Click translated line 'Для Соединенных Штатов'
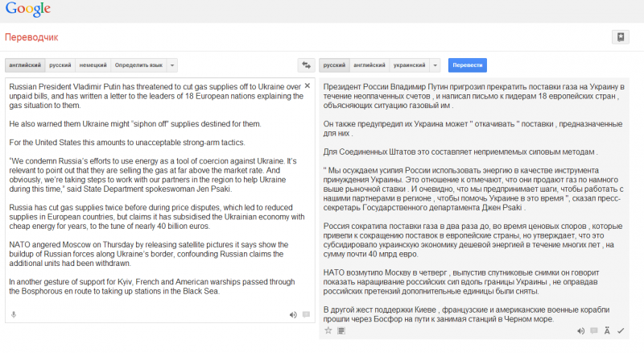The width and height of the screenshot is (644, 353). pyautogui.click(x=460, y=152)
